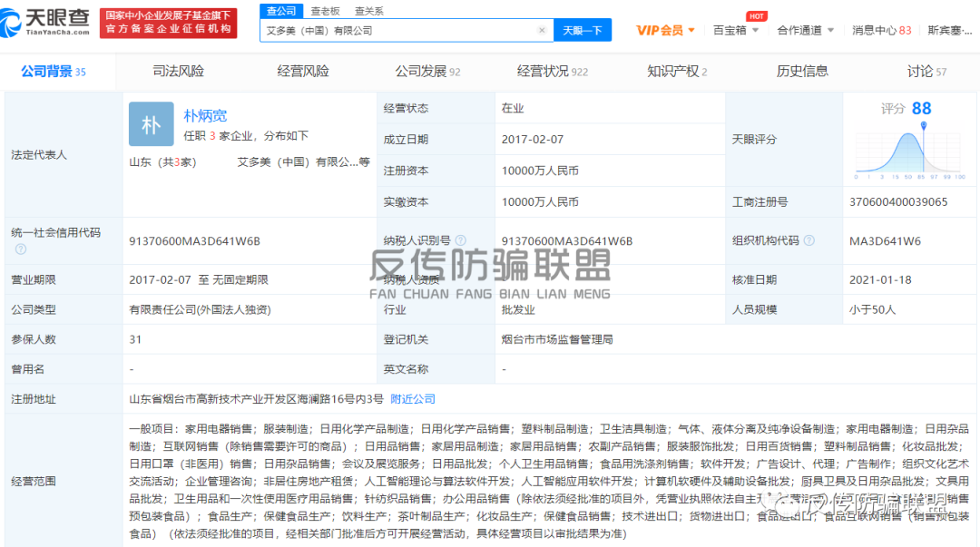Clear the search box with the × icon
The height and width of the screenshot is (547, 980).
tap(542, 30)
